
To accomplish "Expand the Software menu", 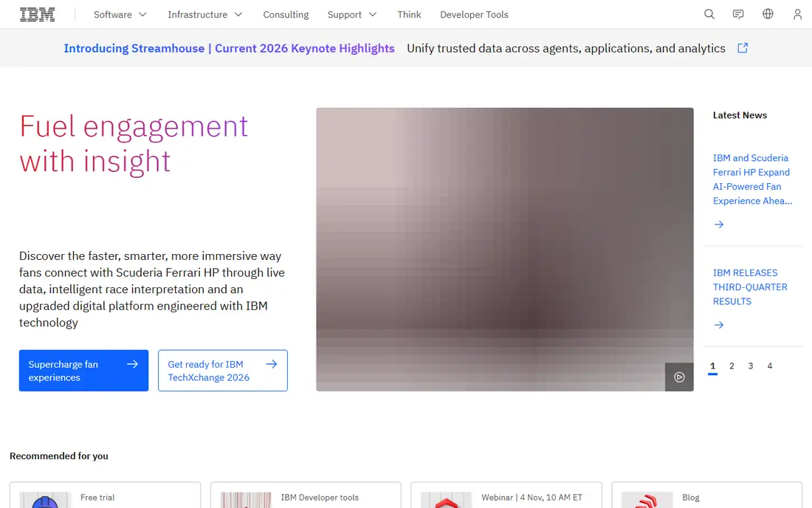I will (x=120, y=15).
